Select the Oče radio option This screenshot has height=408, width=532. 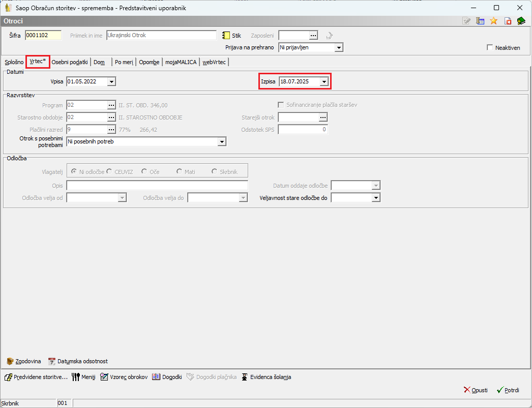click(144, 172)
